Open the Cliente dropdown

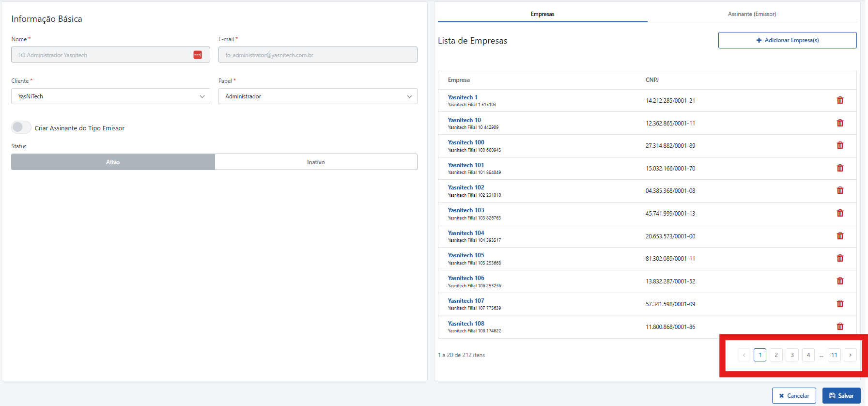110,96
